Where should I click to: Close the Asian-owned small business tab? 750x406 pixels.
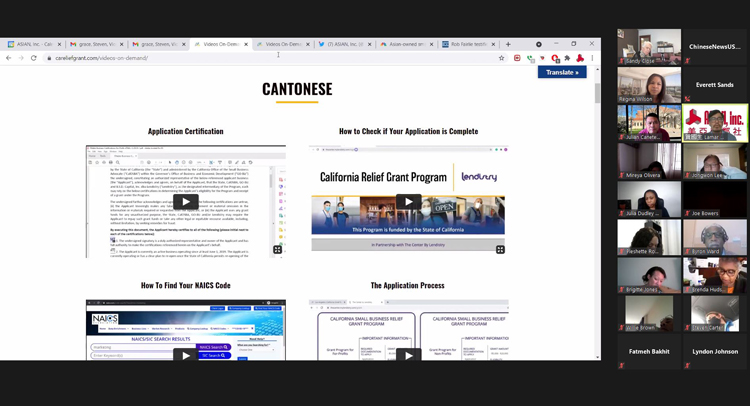(x=431, y=44)
